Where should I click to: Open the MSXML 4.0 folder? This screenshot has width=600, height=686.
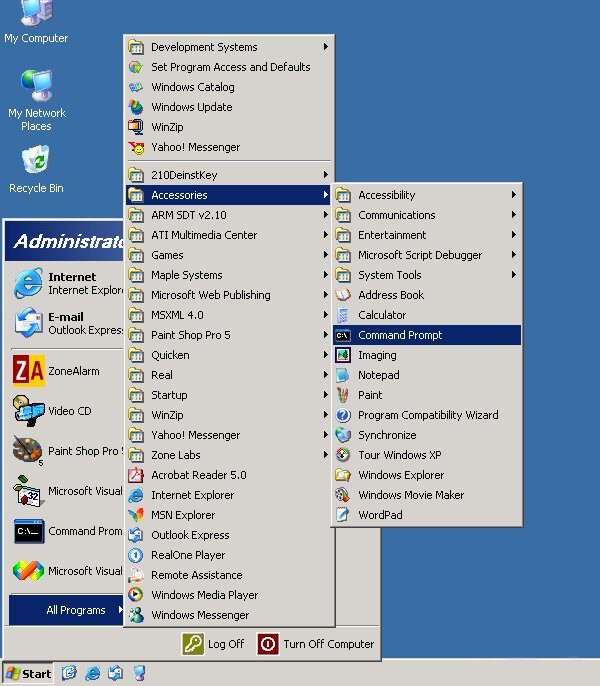coord(228,315)
